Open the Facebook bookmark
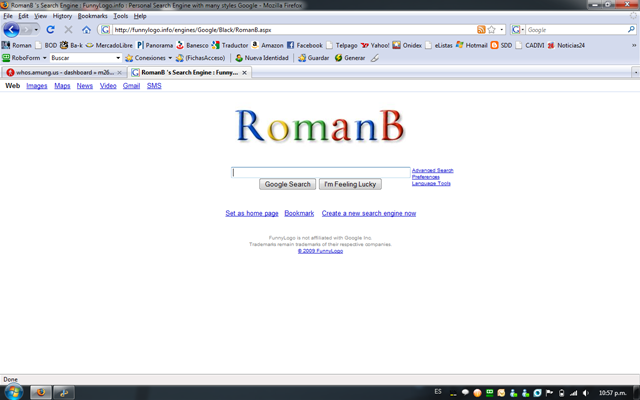This screenshot has height=400, width=640. pos(304,45)
